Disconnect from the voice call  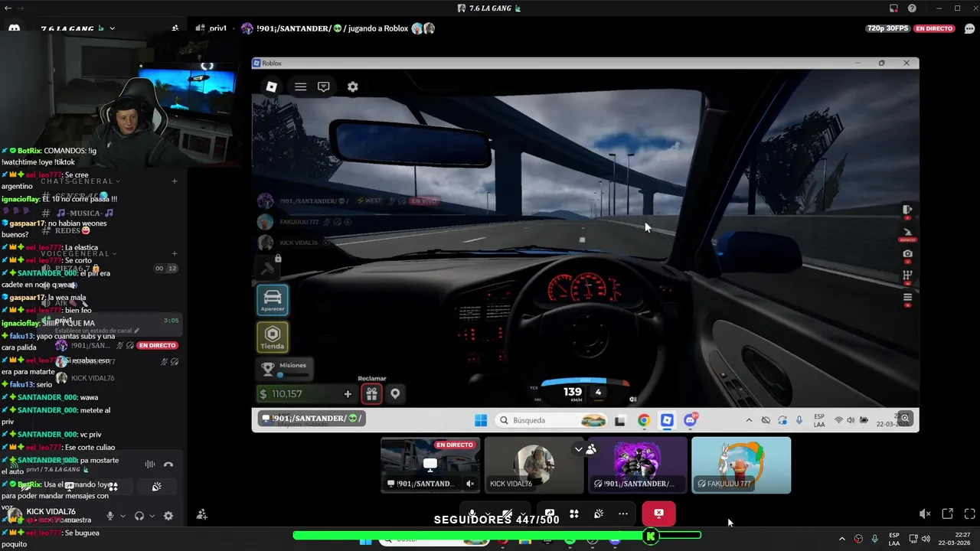click(168, 465)
